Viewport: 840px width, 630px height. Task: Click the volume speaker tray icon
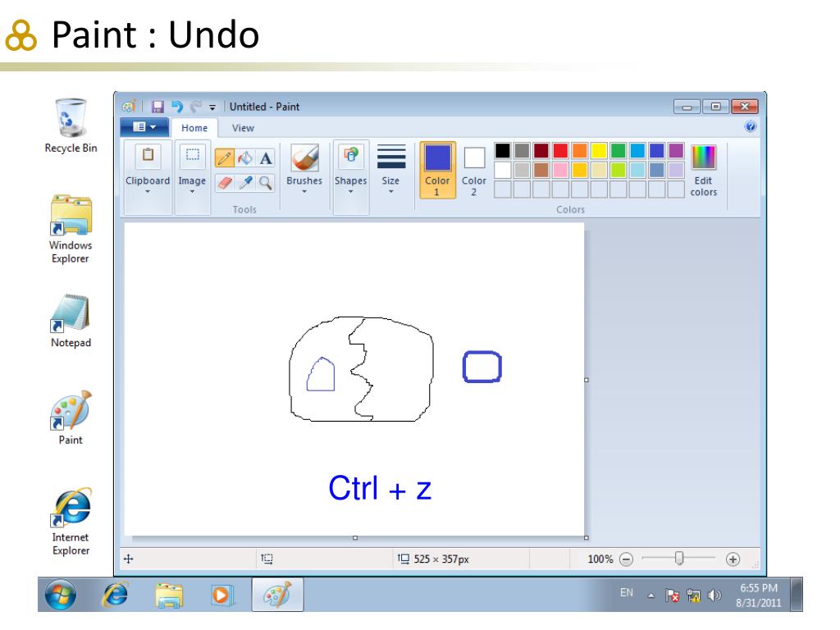pyautogui.click(x=714, y=596)
